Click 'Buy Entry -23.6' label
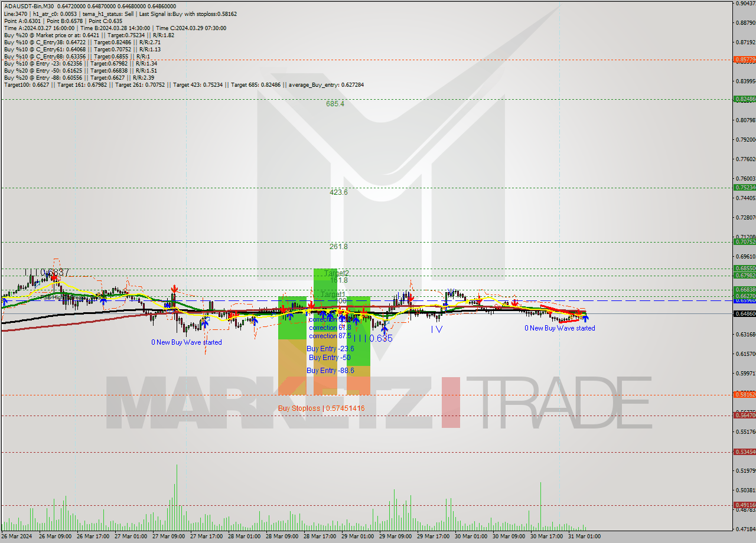The width and height of the screenshot is (756, 543). [x=330, y=348]
